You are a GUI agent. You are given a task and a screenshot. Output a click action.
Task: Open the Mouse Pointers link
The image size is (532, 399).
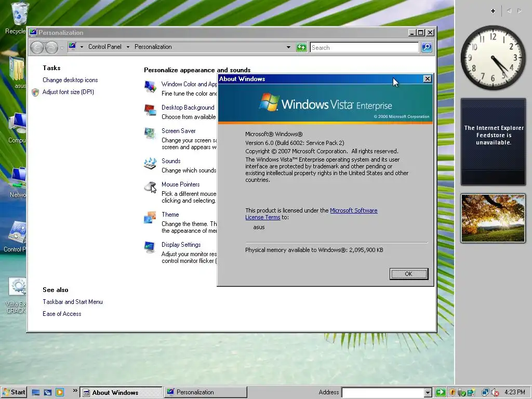pyautogui.click(x=180, y=184)
